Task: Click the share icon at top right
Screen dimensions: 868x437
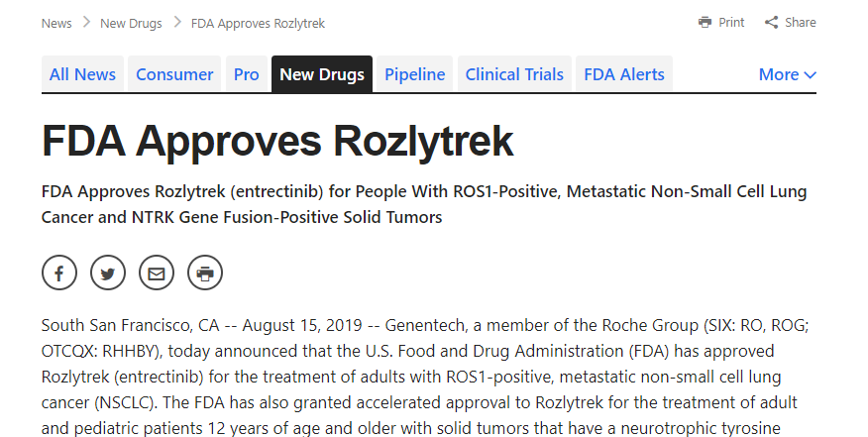Action: pos(771,23)
